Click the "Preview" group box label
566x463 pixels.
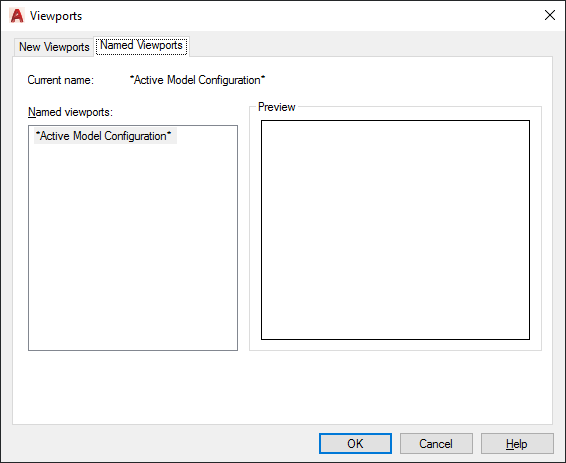click(277, 107)
